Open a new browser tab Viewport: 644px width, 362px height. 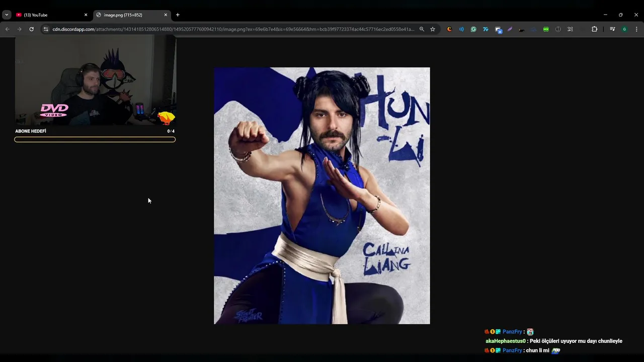(x=178, y=15)
